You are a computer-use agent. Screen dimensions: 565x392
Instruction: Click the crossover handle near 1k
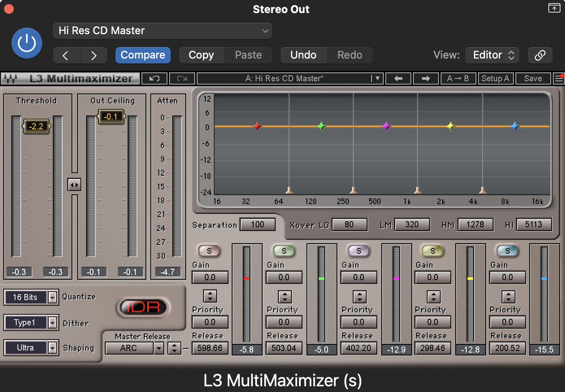(x=417, y=190)
